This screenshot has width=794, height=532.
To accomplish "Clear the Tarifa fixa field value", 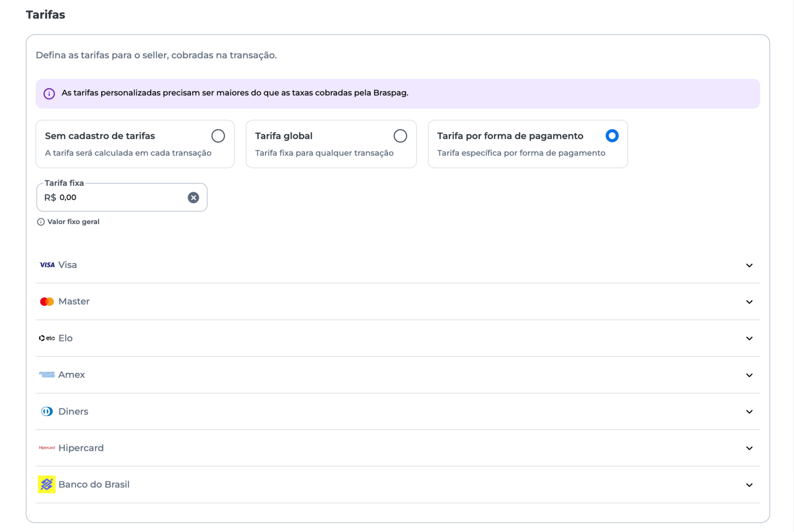I will pos(193,198).
